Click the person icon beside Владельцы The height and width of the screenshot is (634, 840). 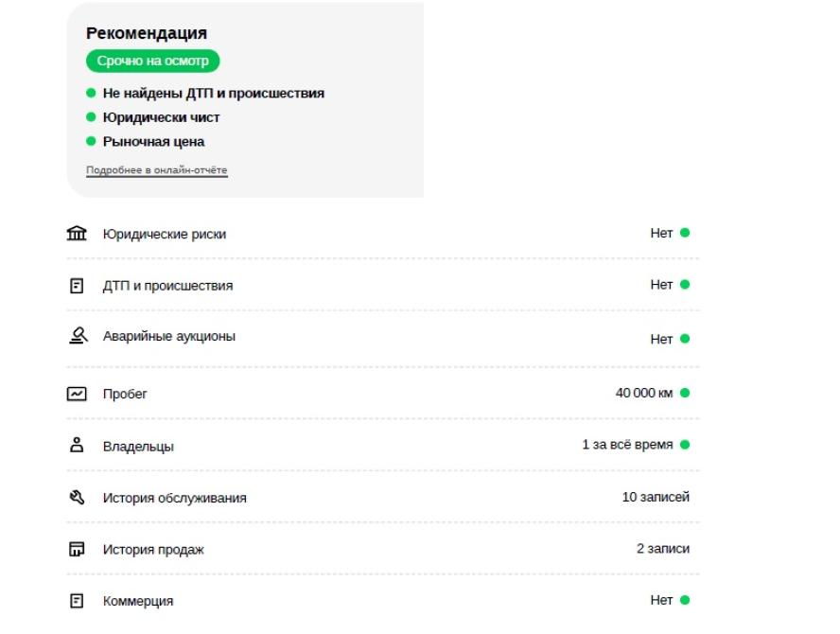coord(77,445)
